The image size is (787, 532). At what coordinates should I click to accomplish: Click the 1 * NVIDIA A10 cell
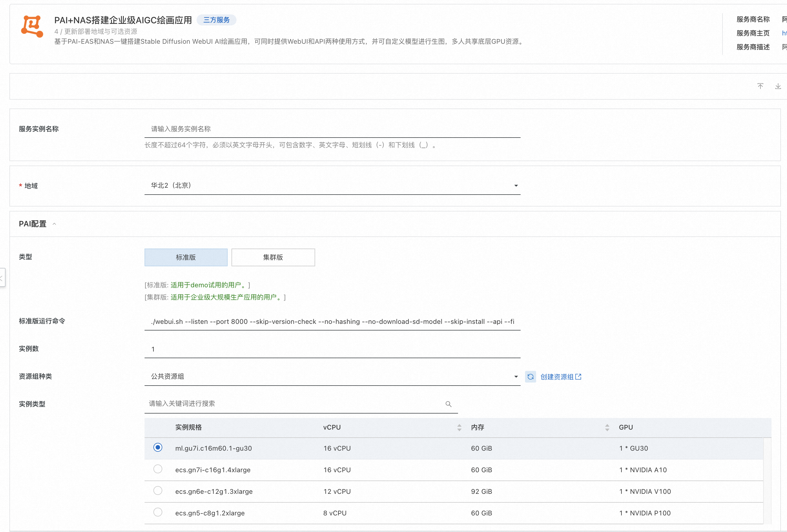pyautogui.click(x=643, y=470)
